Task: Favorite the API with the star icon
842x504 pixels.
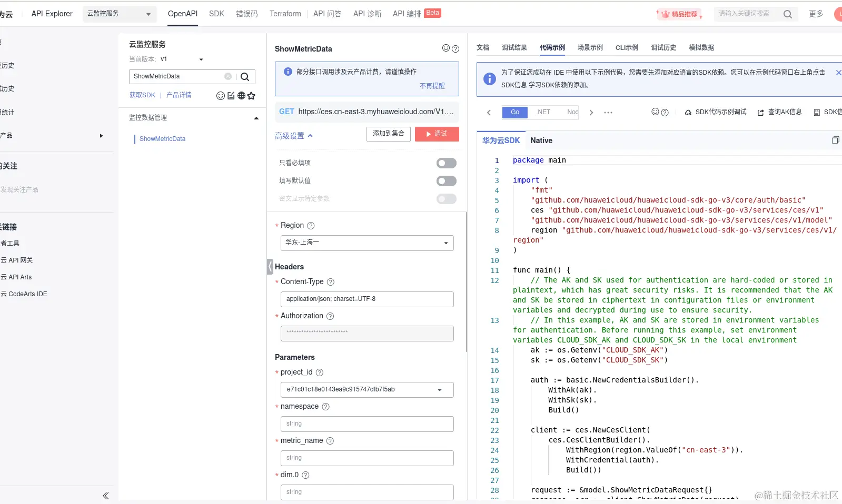Action: tap(251, 95)
